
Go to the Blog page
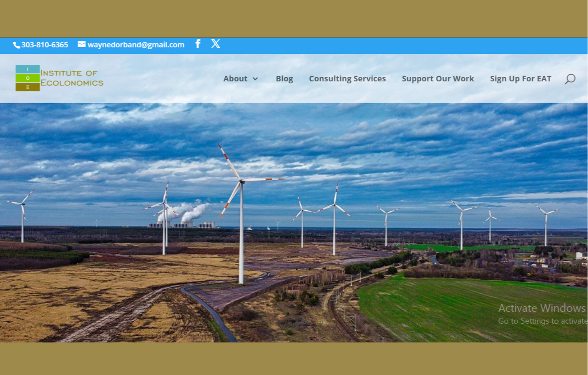[x=284, y=79]
